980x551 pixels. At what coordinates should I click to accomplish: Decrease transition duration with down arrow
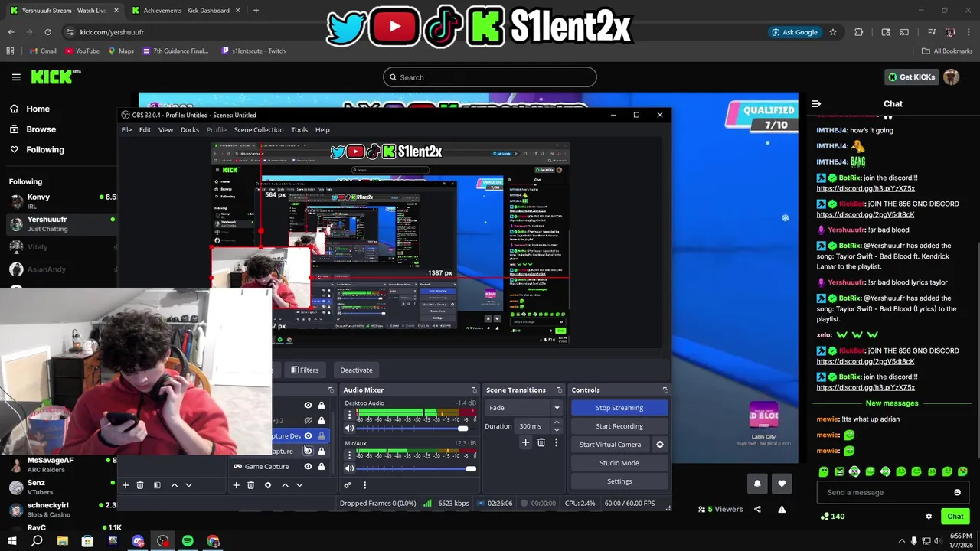[557, 430]
